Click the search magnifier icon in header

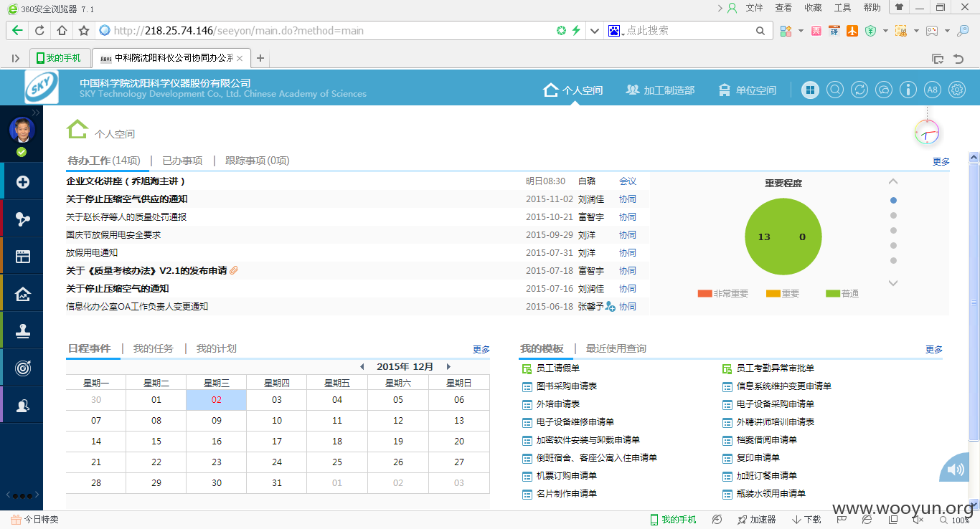[x=835, y=90]
